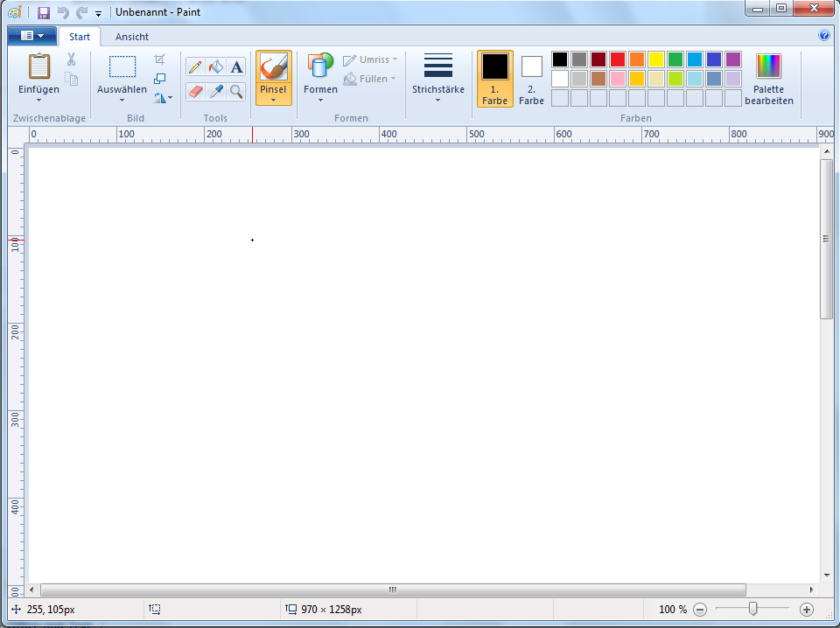Click the zoom out minus button

700,610
